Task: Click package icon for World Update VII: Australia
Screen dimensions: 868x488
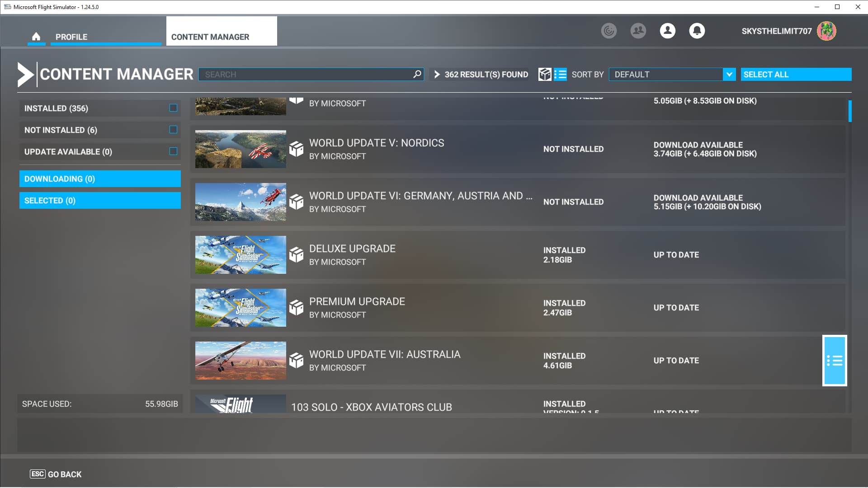Action: coord(296,361)
